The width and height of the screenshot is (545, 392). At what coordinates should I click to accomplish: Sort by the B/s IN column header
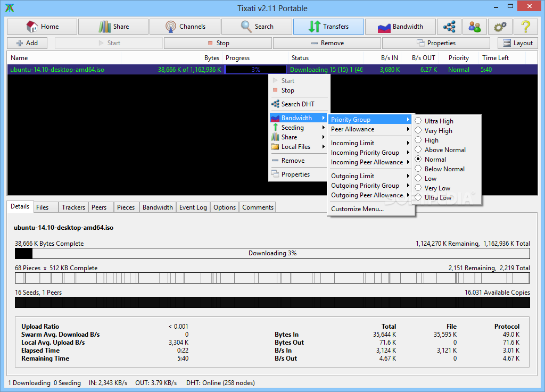tap(382, 58)
